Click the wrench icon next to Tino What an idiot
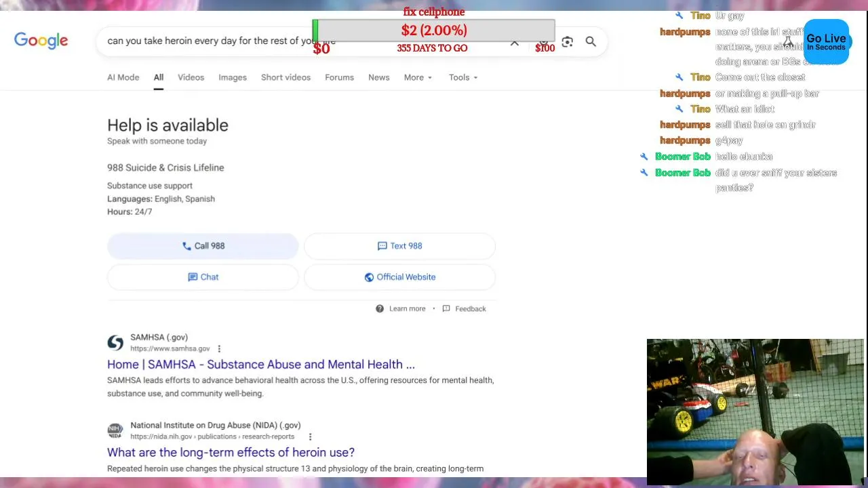 [x=679, y=109]
